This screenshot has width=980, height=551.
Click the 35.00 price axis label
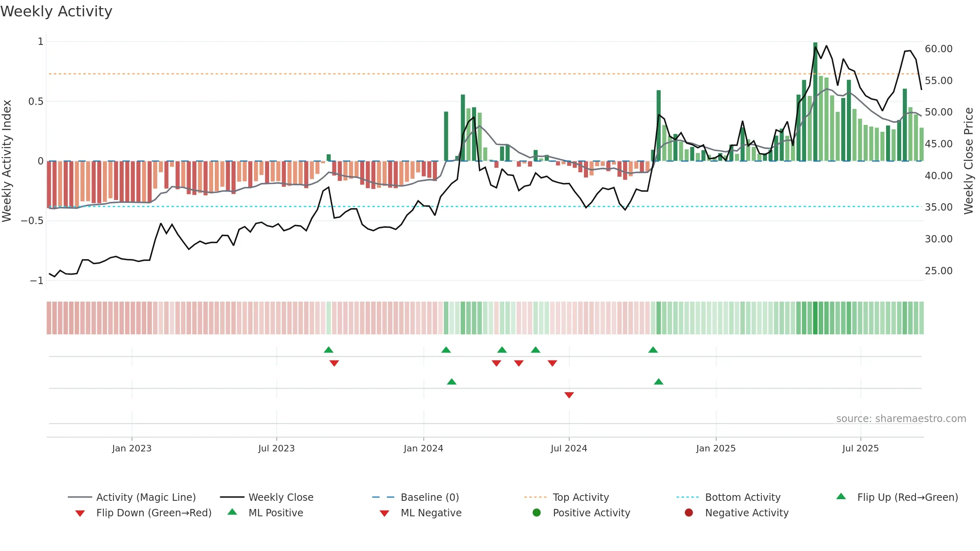[939, 207]
